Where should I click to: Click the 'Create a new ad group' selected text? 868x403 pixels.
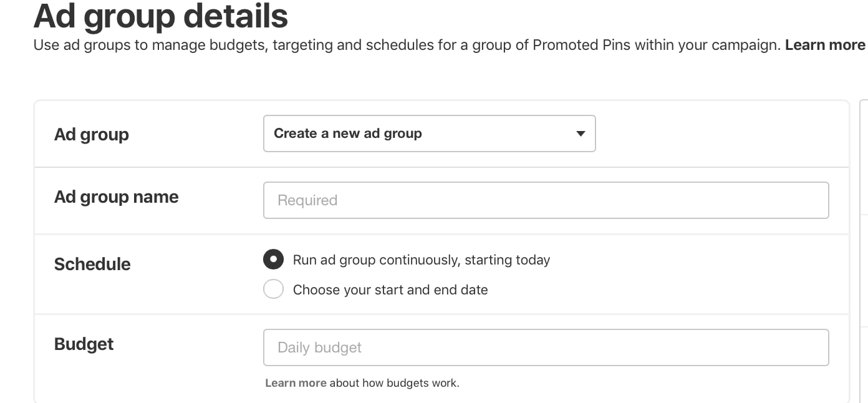click(x=348, y=134)
